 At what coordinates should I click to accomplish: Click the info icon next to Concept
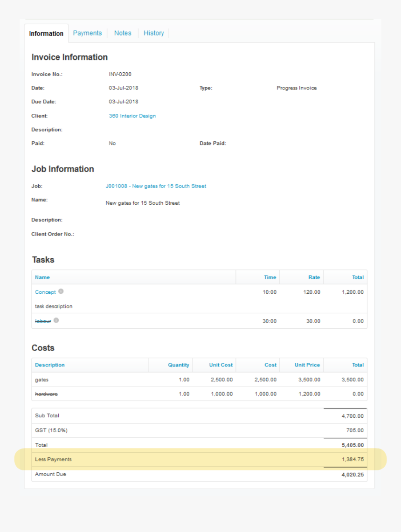point(61,291)
